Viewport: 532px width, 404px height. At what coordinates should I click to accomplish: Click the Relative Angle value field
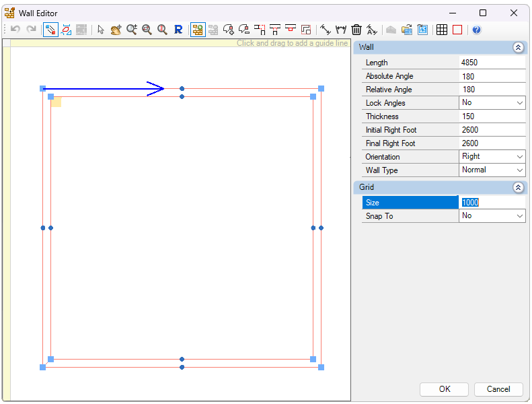point(492,90)
